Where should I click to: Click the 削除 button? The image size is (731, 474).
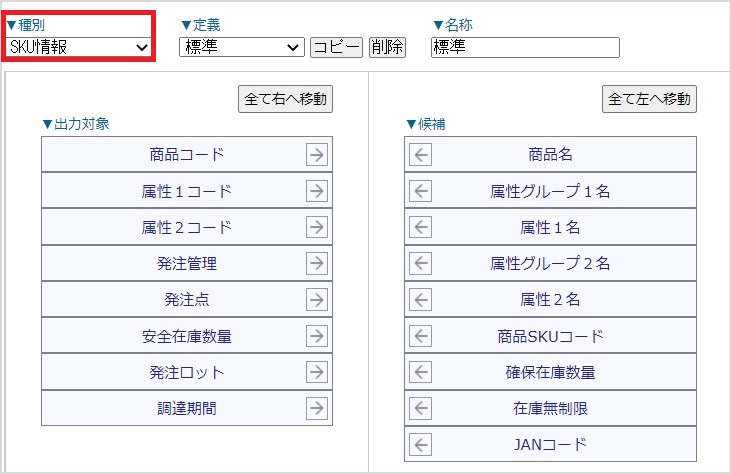(387, 47)
